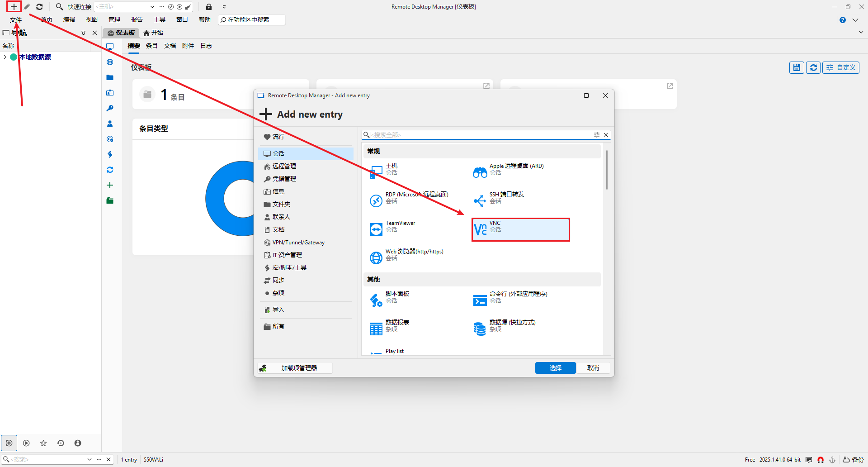
Task: Open the search filter options in Add new entry
Action: (x=597, y=134)
